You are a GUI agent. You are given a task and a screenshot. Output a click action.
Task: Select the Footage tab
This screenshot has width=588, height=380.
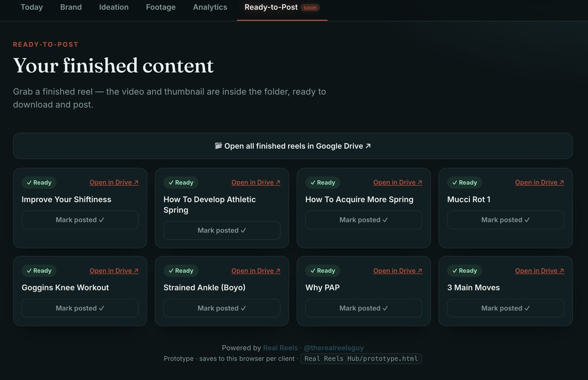pyautogui.click(x=160, y=7)
